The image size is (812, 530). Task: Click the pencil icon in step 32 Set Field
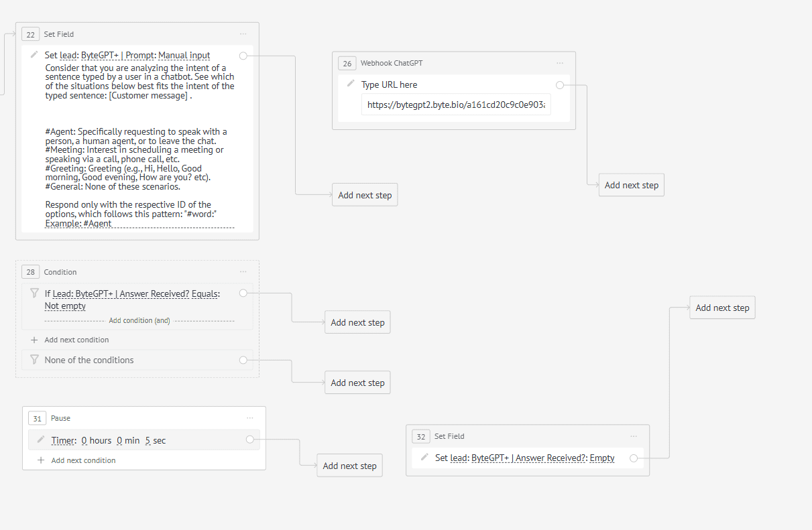424,458
